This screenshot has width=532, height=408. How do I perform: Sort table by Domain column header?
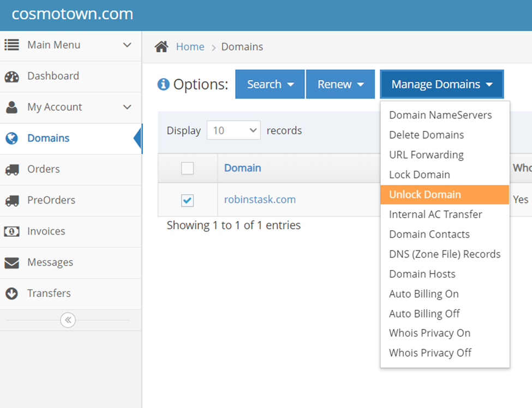point(242,168)
